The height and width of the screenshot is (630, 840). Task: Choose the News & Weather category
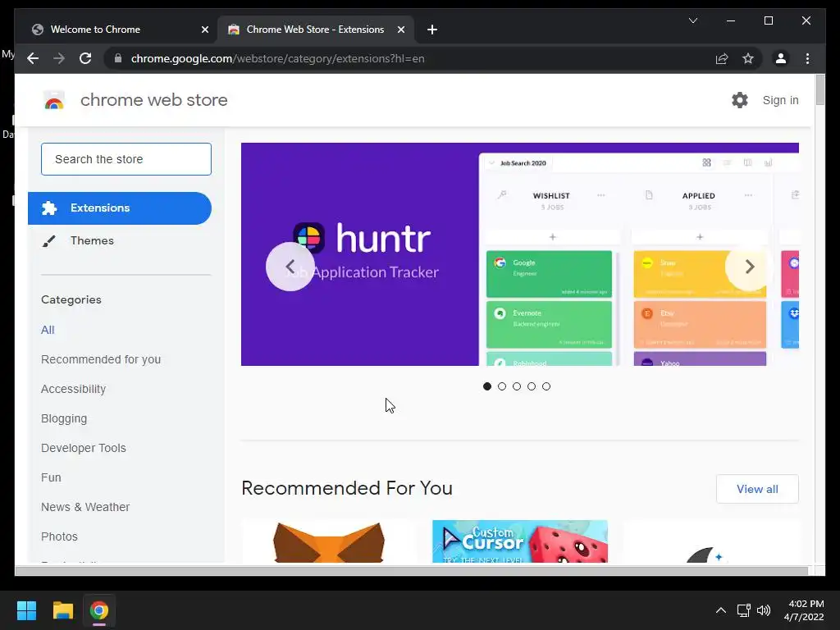coord(85,507)
